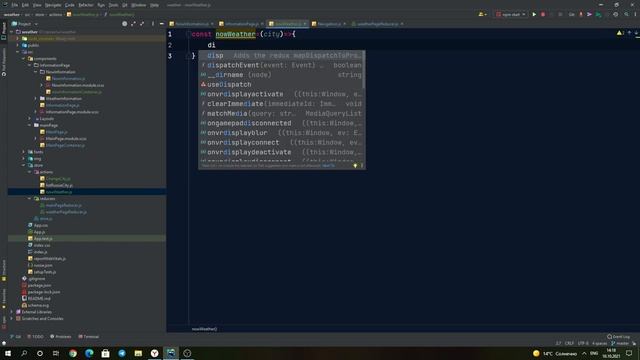The width and height of the screenshot is (640, 360).
Task: Open Google Chrome from the taskbar
Action: coord(73,353)
